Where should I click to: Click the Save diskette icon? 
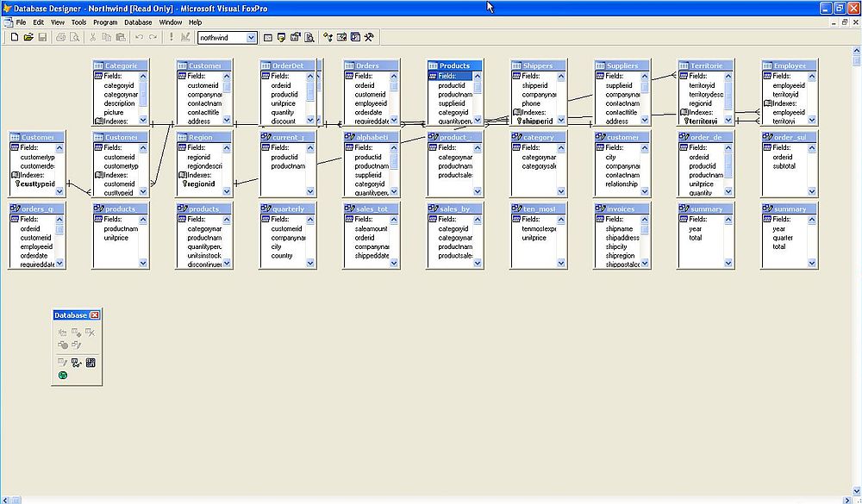click(x=42, y=37)
